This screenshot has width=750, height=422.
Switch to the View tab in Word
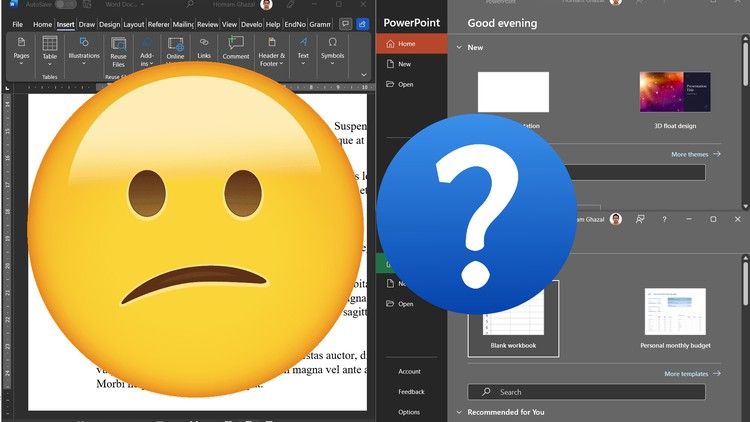pyautogui.click(x=229, y=24)
